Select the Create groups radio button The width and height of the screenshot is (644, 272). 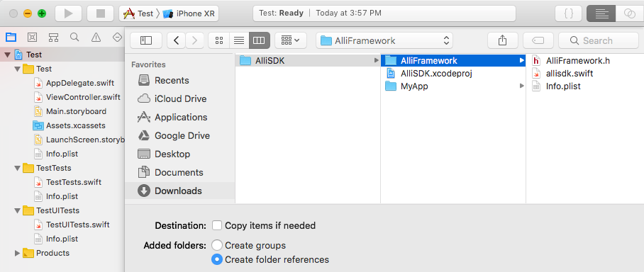point(217,245)
